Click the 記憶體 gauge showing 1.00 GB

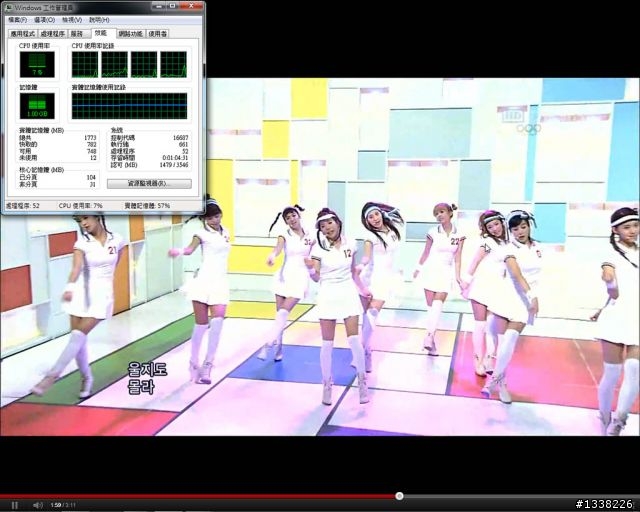coord(37,106)
